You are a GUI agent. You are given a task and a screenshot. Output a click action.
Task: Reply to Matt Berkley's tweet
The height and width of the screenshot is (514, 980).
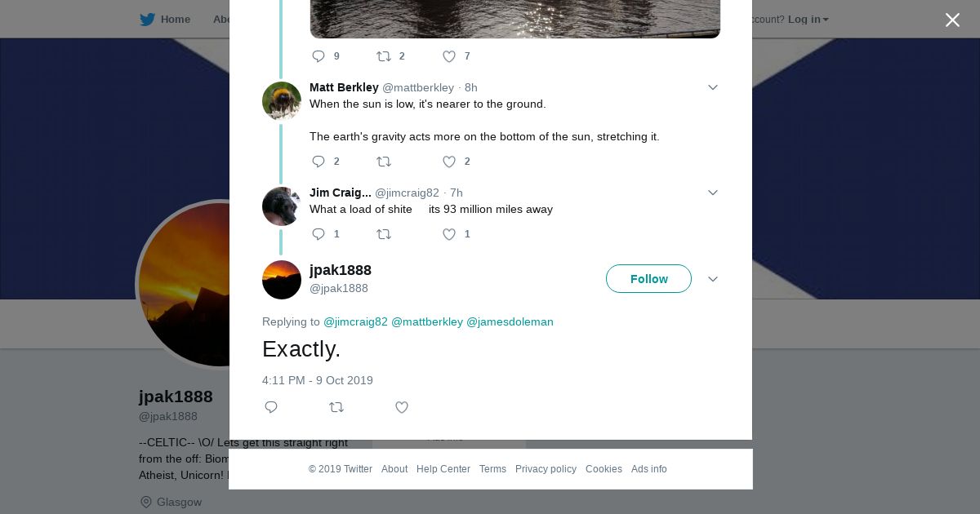click(318, 162)
